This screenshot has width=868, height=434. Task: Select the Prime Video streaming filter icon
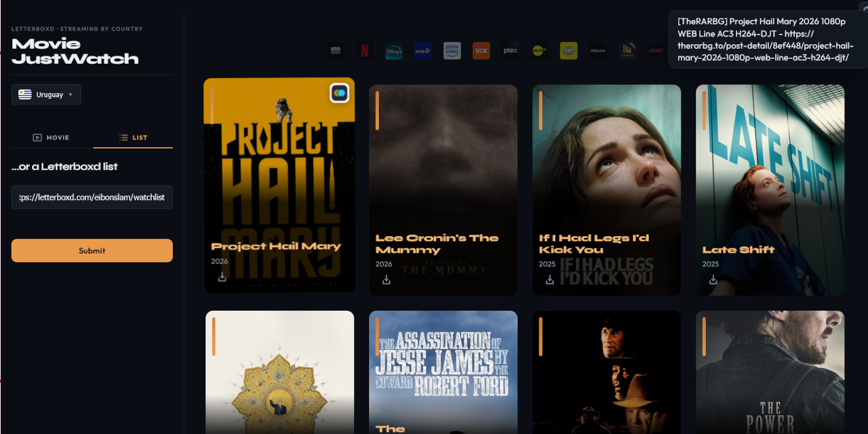point(452,50)
